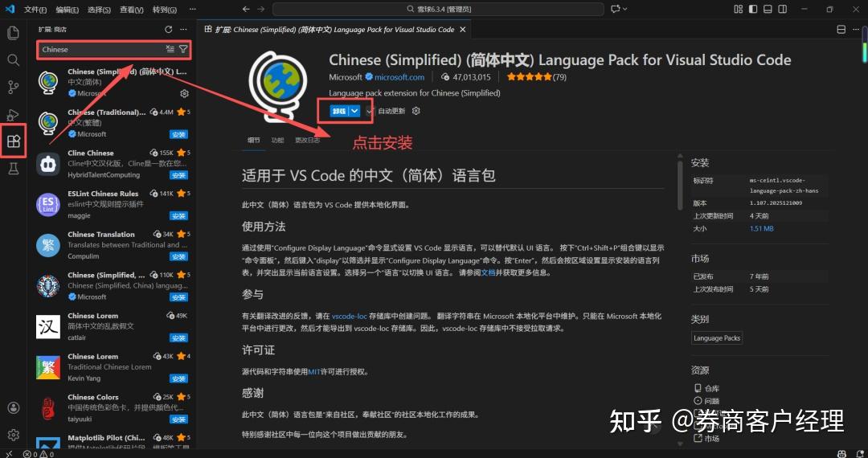
Task: Split the editor layout icon
Action: coord(841,29)
